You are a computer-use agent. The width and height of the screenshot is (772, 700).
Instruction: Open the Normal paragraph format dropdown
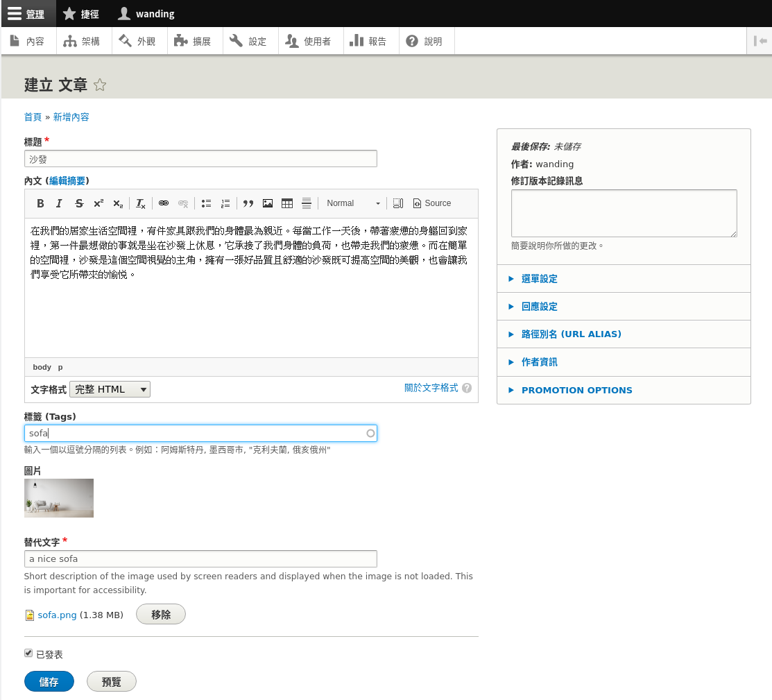pos(353,203)
